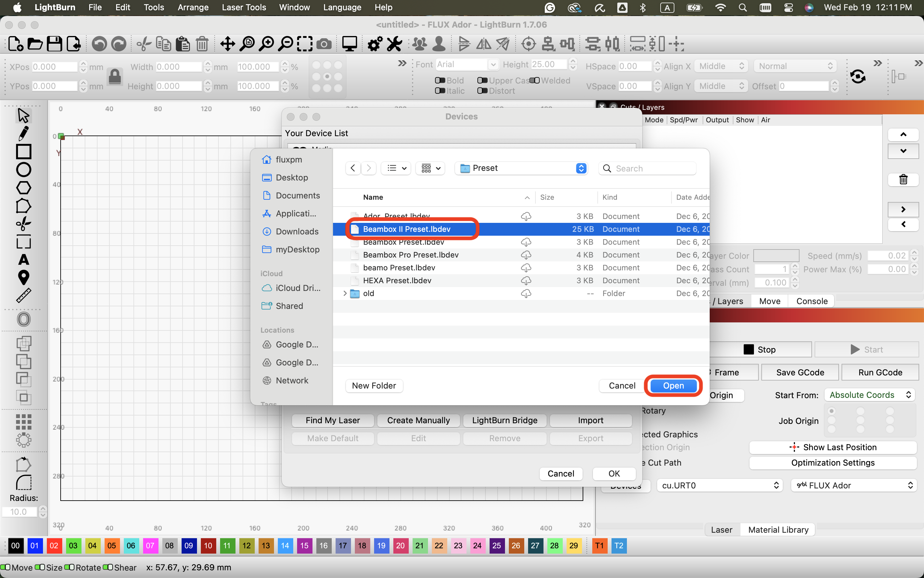This screenshot has width=924, height=578.
Task: Toggle Upper Case switch
Action: click(x=482, y=80)
